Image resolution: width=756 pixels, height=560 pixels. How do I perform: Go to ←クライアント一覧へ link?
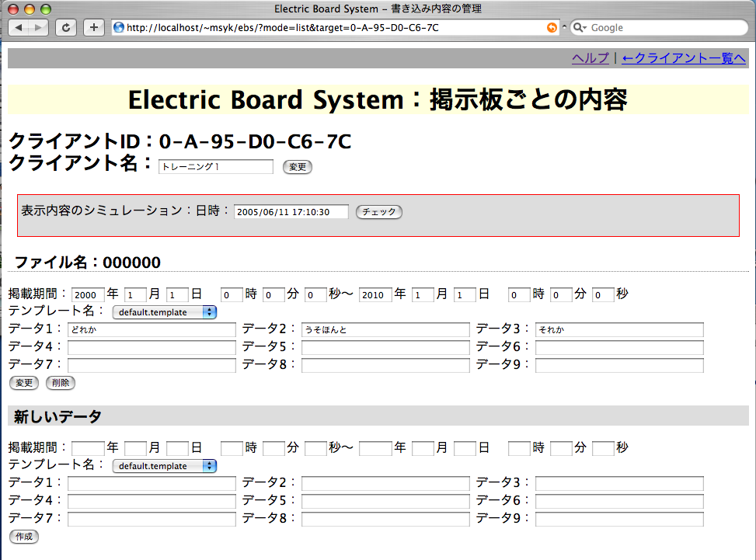684,58
